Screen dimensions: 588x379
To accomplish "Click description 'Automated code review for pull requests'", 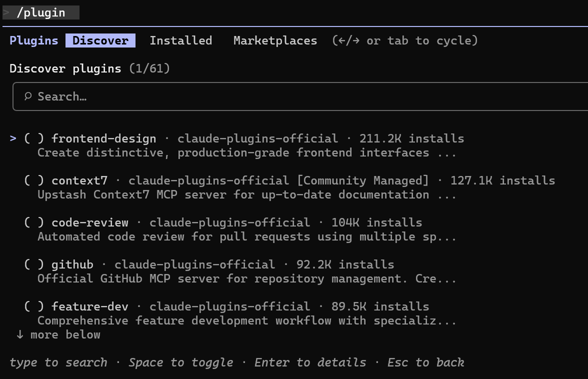I will [x=173, y=237].
